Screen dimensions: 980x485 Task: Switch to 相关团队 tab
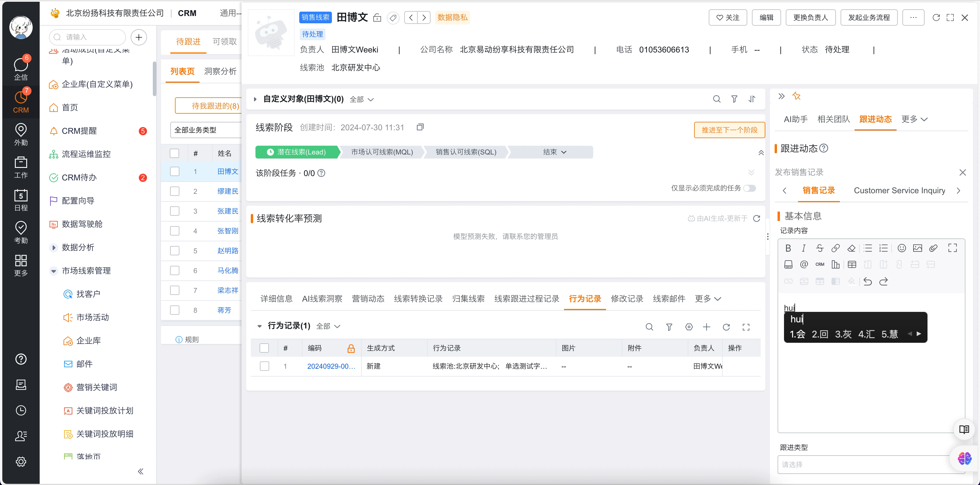tap(833, 119)
